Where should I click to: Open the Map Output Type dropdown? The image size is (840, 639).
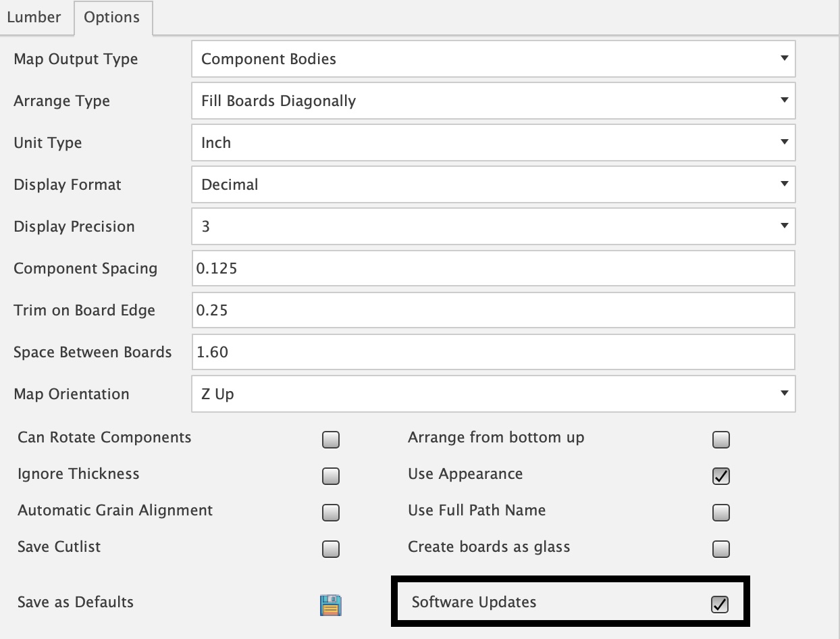[x=493, y=59]
